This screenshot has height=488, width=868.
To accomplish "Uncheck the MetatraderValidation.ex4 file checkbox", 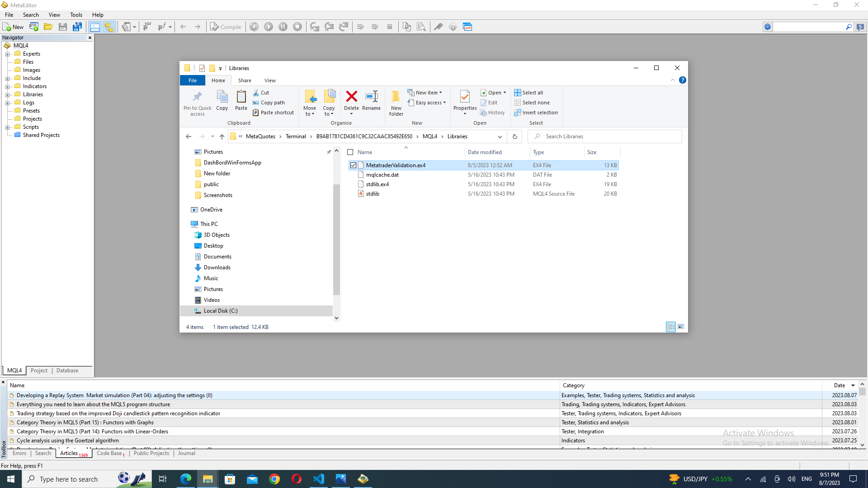I will coord(353,165).
